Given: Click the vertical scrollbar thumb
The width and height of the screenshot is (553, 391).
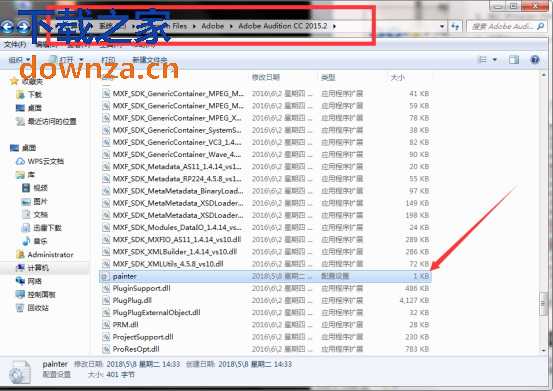Looking at the screenshot, I should coord(543,304).
